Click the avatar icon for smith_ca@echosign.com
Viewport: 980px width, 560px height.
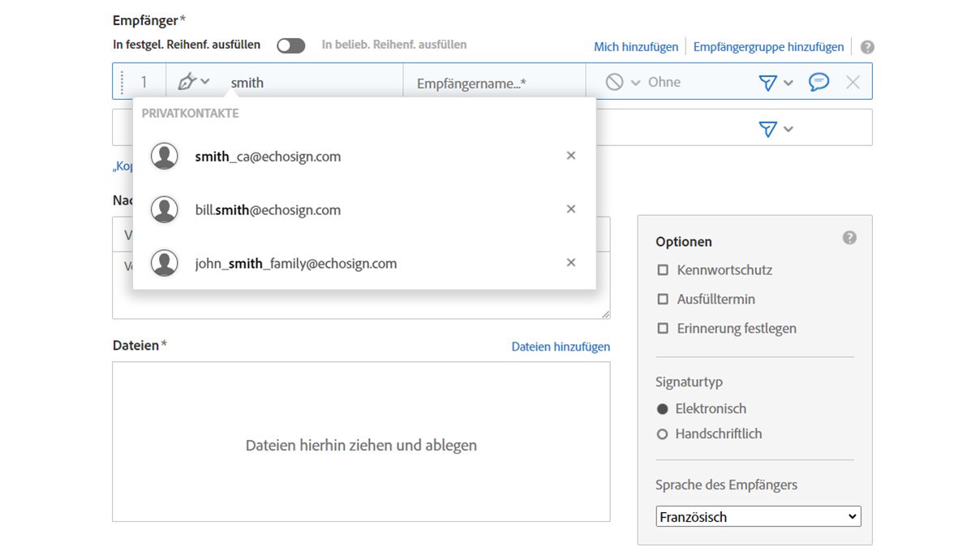point(165,156)
